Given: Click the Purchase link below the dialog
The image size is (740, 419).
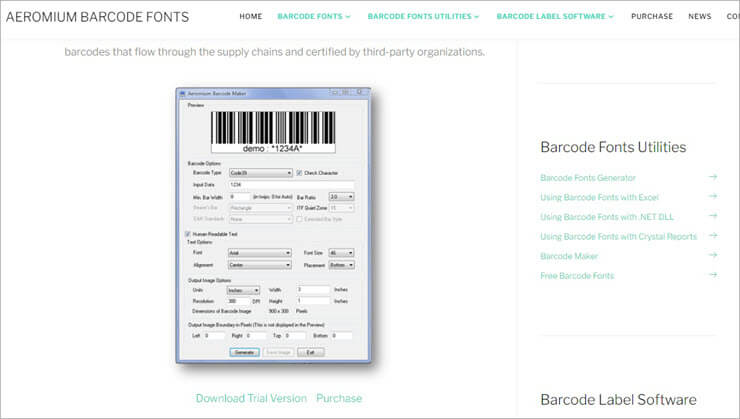Looking at the screenshot, I should point(339,398).
